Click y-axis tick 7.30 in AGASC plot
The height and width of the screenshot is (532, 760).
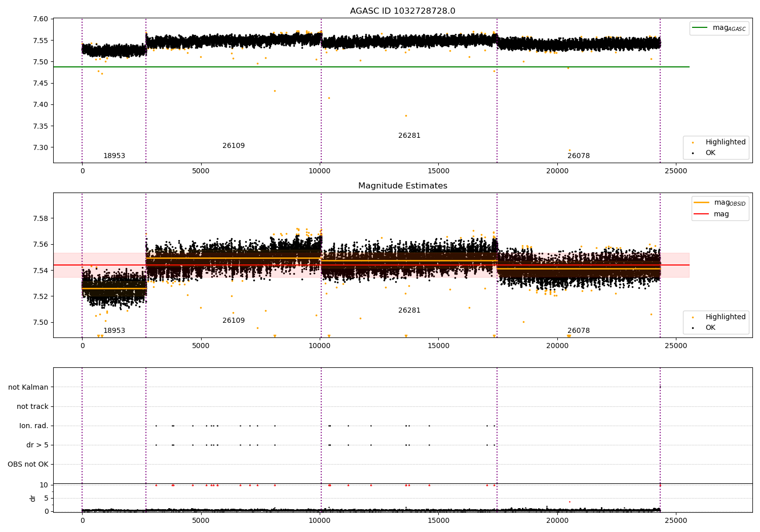(x=41, y=148)
